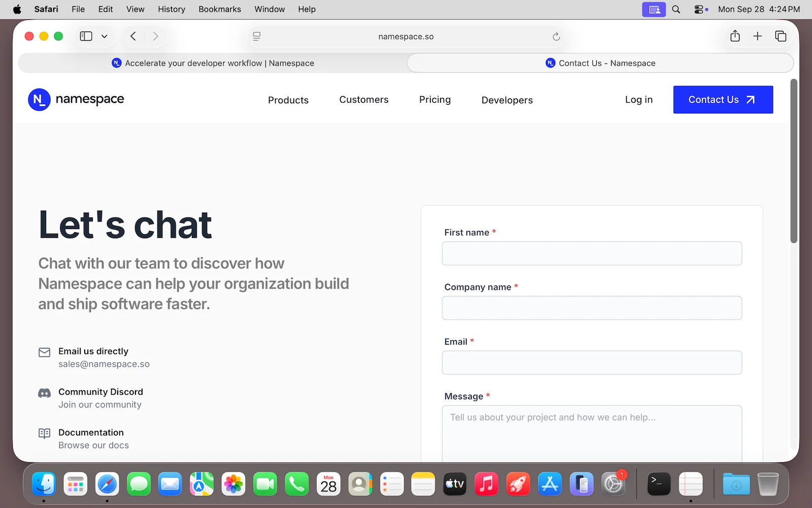Go forward to the next page
Screen dimensions: 812x508
coord(155,36)
